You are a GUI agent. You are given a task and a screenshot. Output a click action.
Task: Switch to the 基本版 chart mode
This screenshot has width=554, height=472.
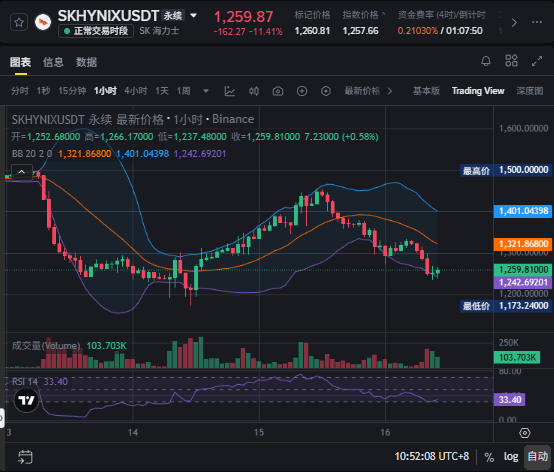click(426, 91)
